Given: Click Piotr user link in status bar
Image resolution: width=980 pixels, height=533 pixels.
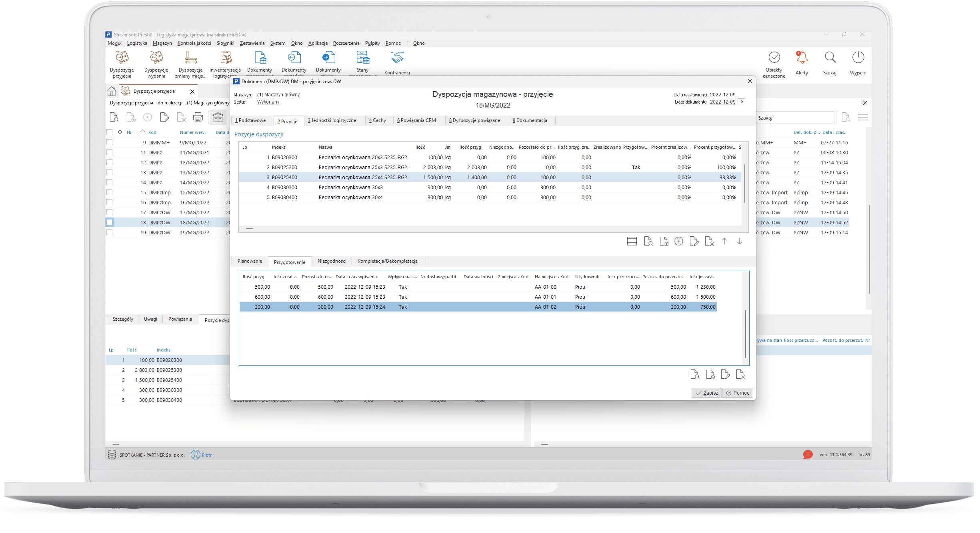Looking at the screenshot, I should 207,455.
